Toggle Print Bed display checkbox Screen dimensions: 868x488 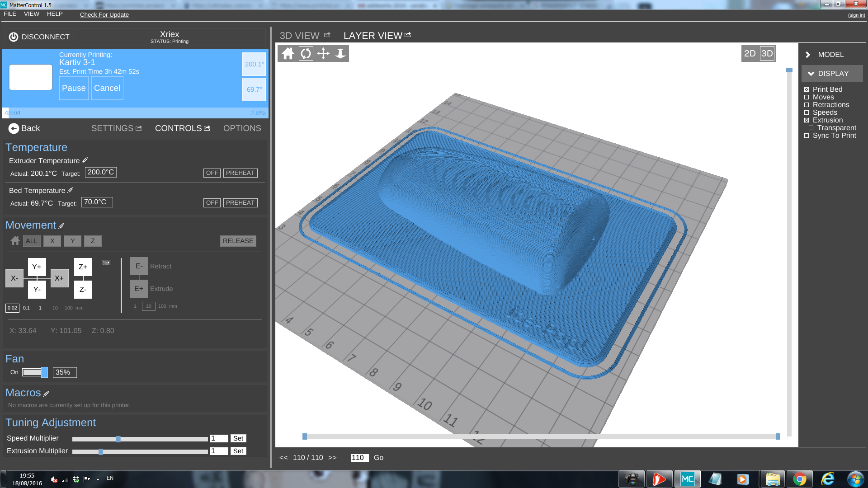tap(807, 89)
